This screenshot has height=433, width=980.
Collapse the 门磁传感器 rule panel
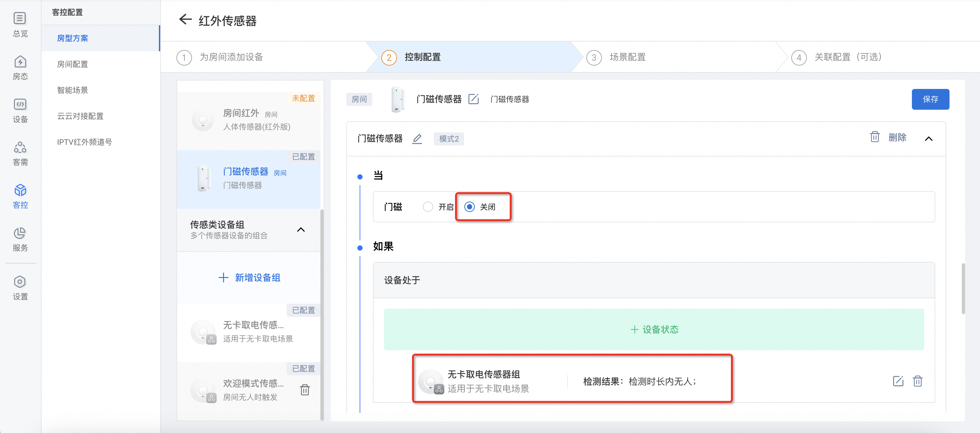(929, 139)
